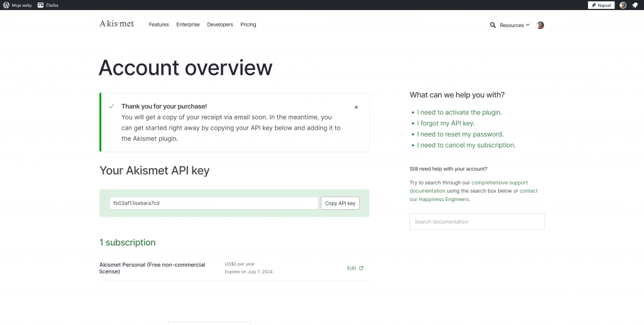Click the 'Your Akismet API key' heading
Image resolution: width=644 pixels, height=325 pixels.
click(x=155, y=171)
